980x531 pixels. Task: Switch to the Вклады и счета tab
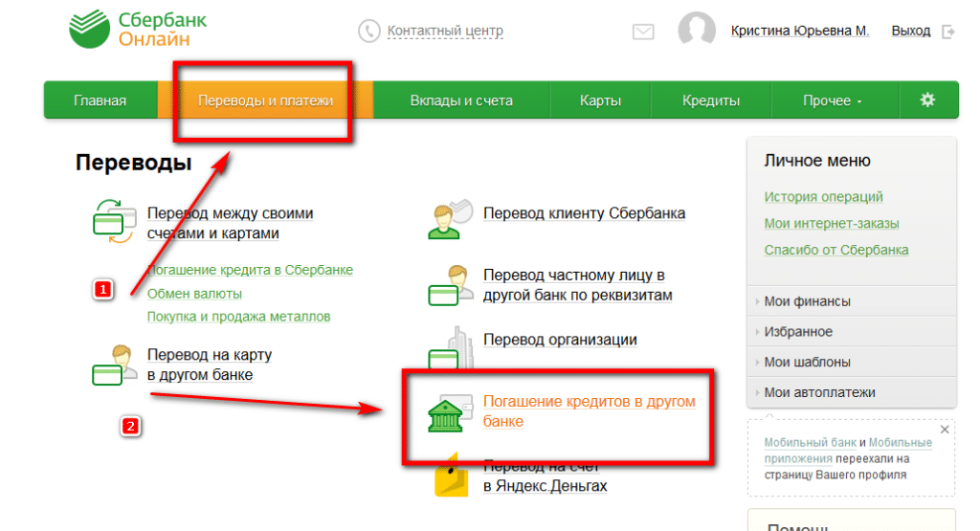pos(461,100)
